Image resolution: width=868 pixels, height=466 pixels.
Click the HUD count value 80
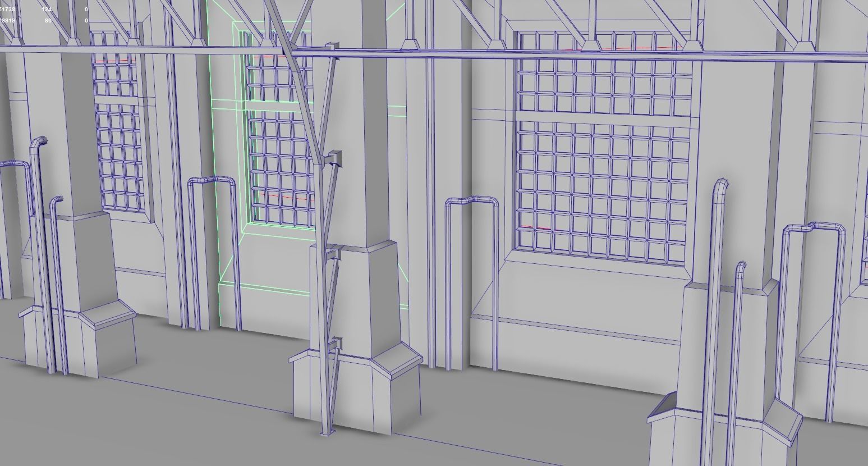click(x=48, y=21)
